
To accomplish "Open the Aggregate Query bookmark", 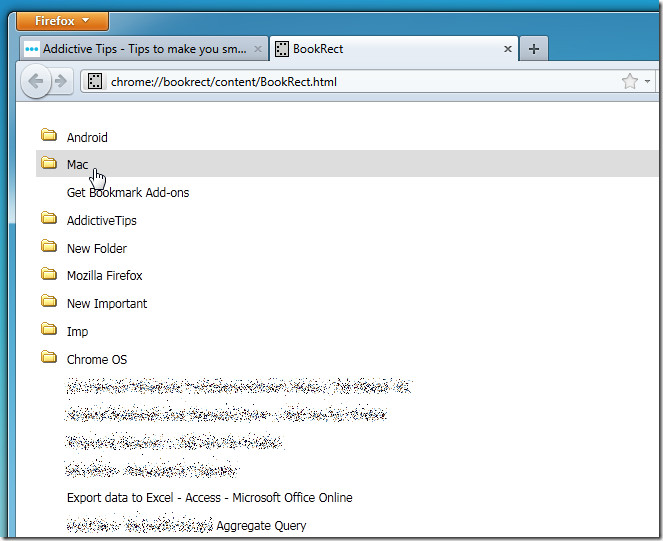I will coord(261,526).
